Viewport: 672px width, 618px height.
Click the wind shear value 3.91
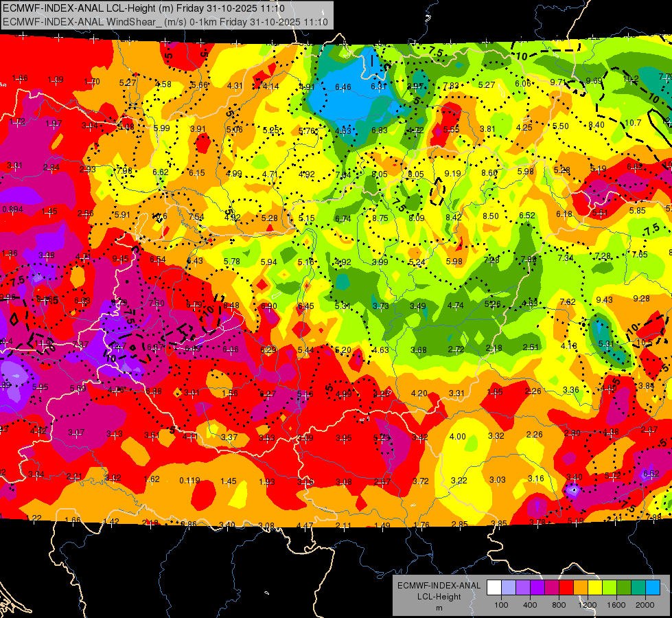click(198, 128)
